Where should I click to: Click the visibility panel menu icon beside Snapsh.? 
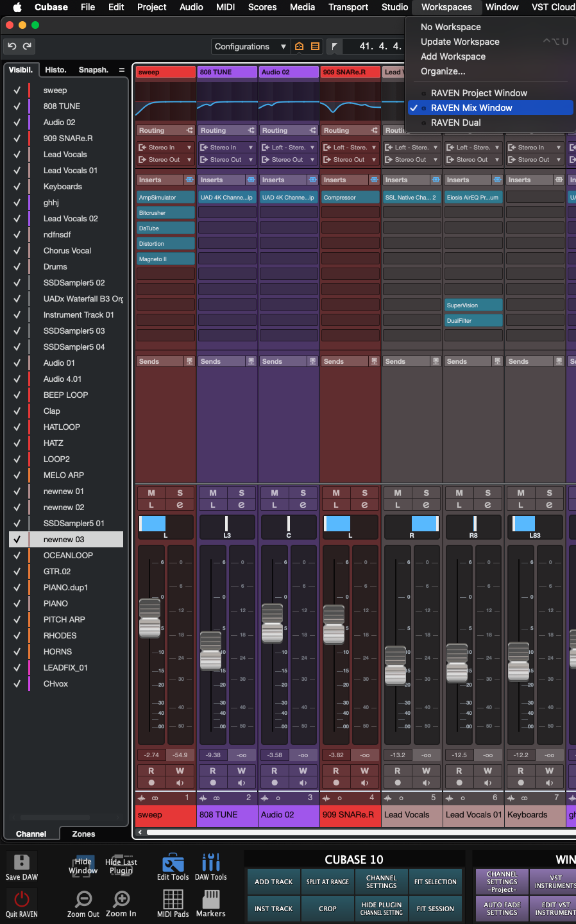[x=122, y=70]
